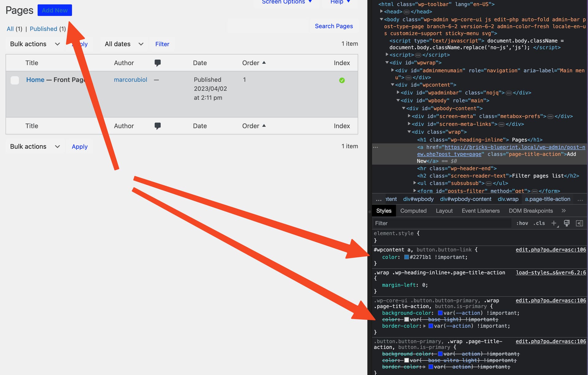Click the comments bubble icon in table header
This screenshot has width=588, height=375.
158,63
